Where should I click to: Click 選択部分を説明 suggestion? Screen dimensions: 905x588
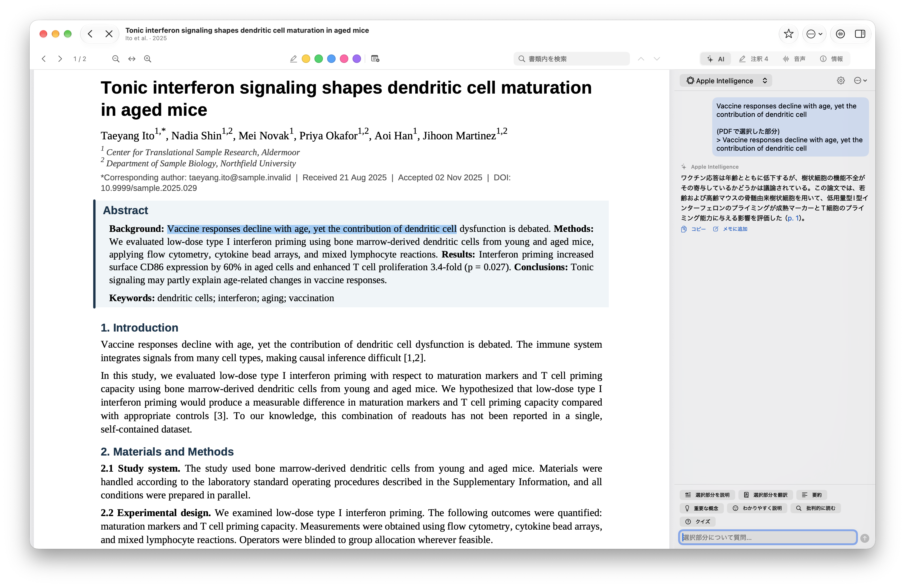click(x=707, y=495)
